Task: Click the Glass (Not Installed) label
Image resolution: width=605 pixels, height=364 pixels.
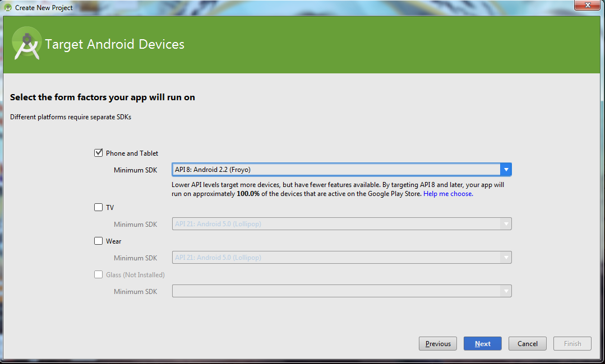Action: tap(135, 274)
